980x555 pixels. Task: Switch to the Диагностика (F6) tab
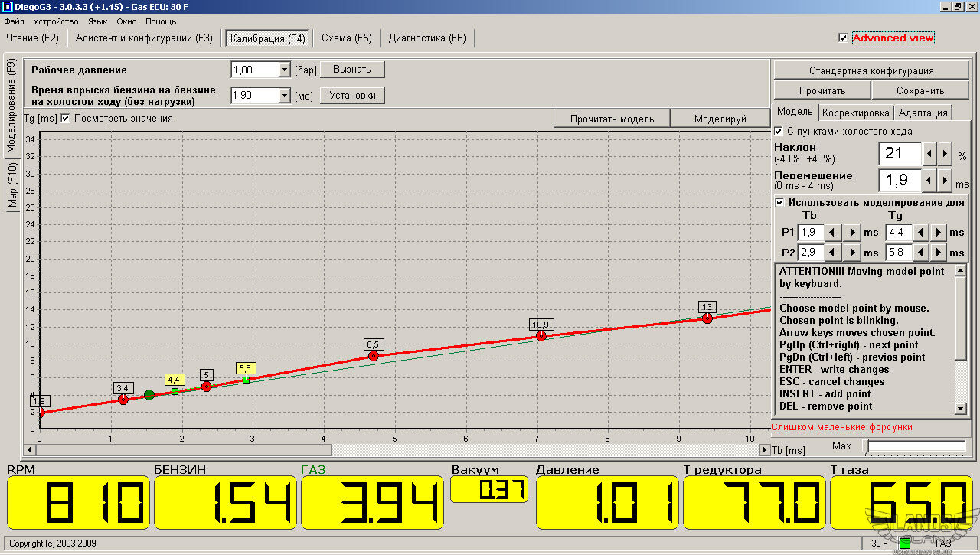tap(427, 38)
